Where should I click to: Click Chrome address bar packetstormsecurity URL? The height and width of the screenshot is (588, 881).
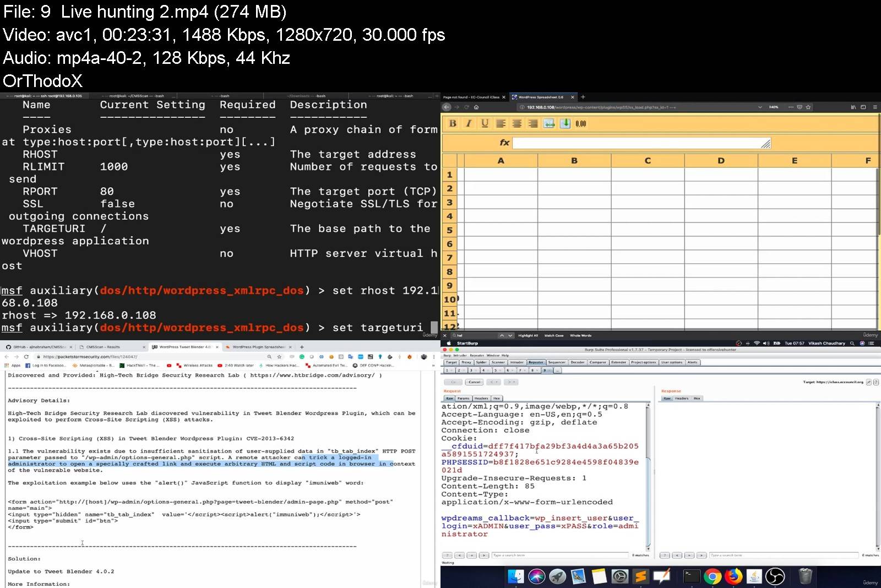pos(149,357)
